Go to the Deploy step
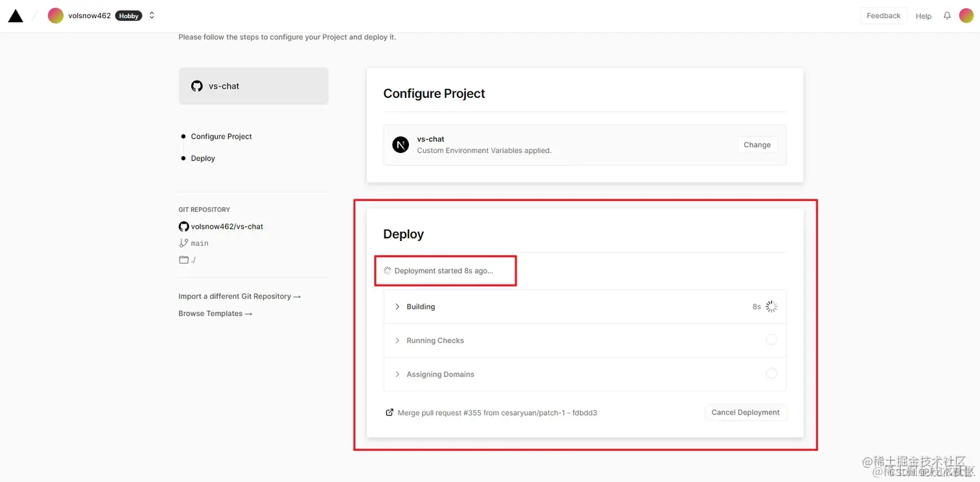The height and width of the screenshot is (482, 980). point(203,159)
